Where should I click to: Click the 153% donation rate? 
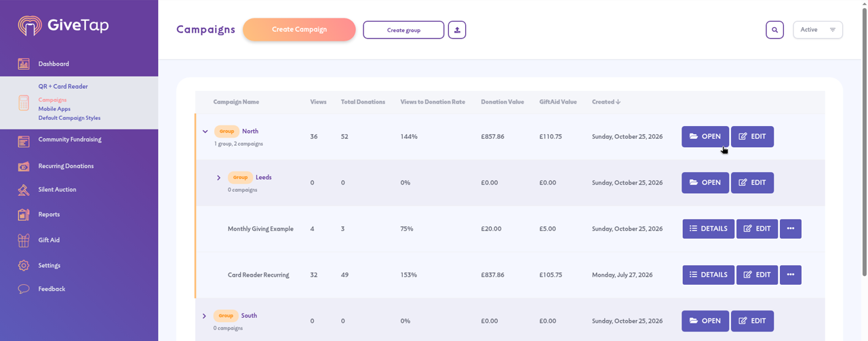tap(409, 275)
